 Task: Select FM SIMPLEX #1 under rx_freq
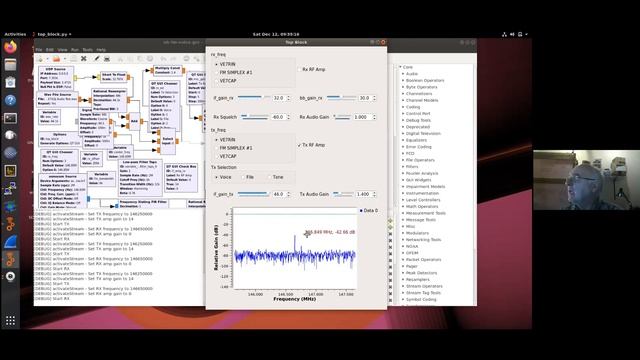click(233, 73)
